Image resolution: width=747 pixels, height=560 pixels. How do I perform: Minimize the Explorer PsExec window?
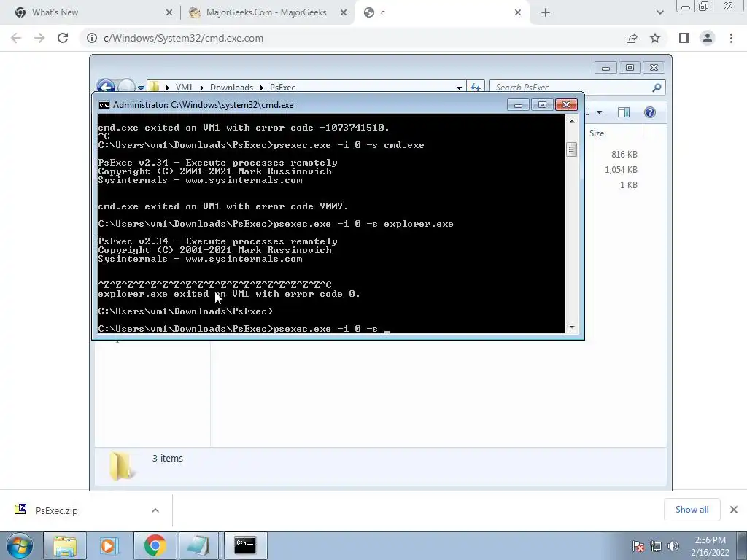click(x=605, y=68)
